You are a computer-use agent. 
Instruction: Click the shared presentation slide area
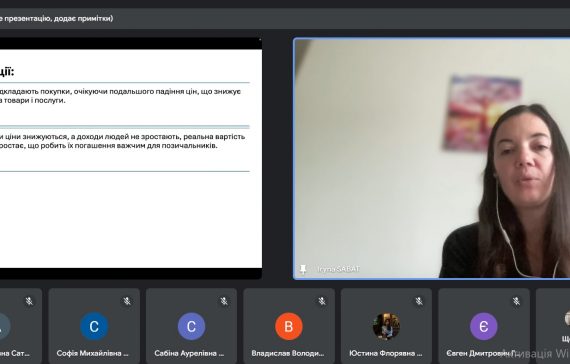tap(131, 159)
